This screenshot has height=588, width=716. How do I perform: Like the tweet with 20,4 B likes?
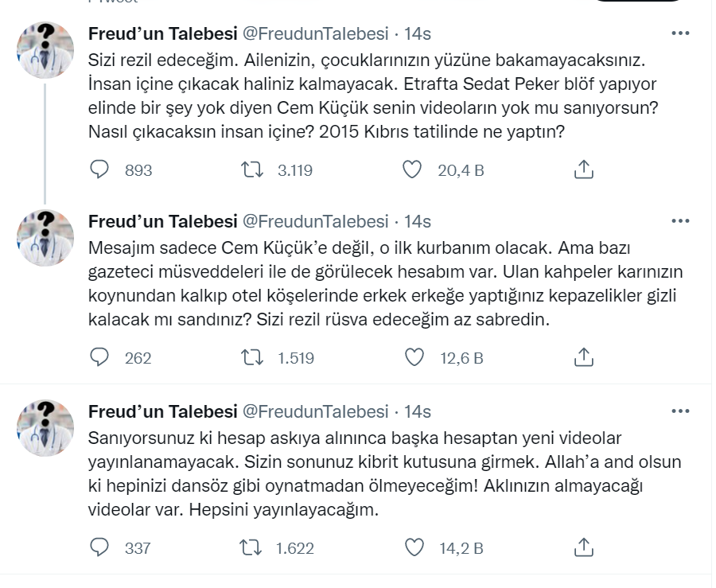pos(411,169)
